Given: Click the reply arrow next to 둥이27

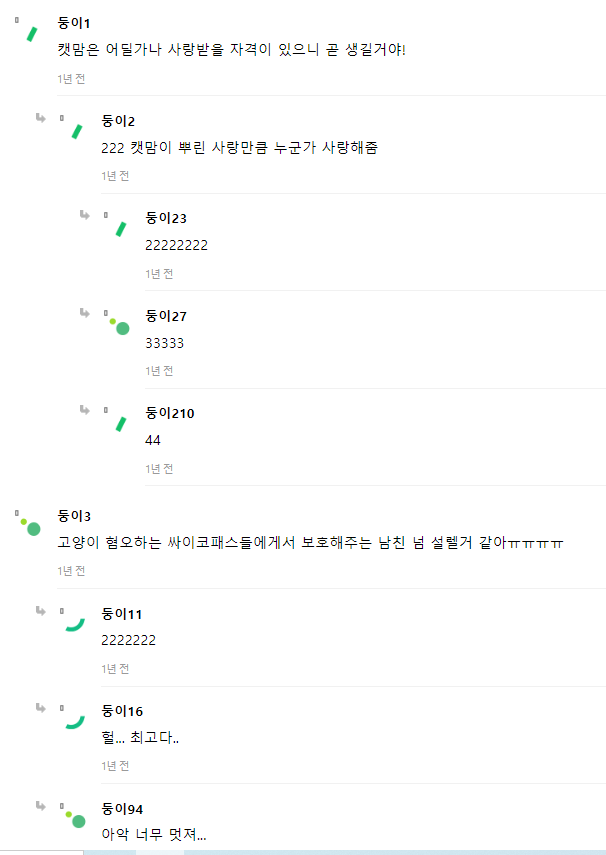Looking at the screenshot, I should tap(85, 313).
